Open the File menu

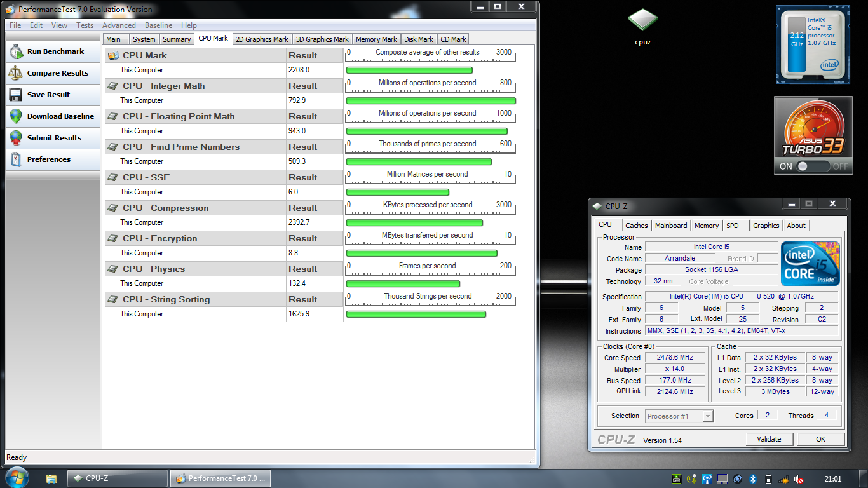15,25
